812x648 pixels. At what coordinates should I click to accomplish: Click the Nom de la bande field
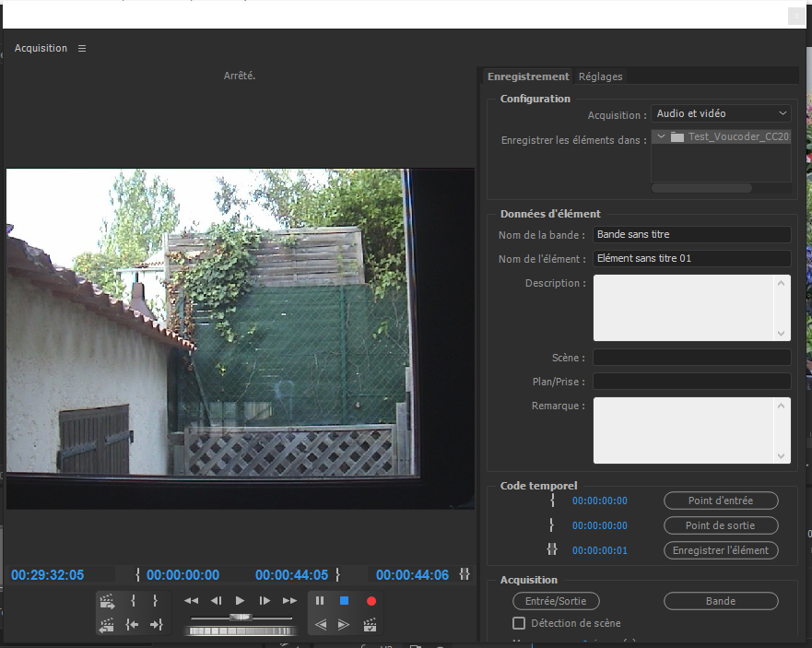(691, 235)
